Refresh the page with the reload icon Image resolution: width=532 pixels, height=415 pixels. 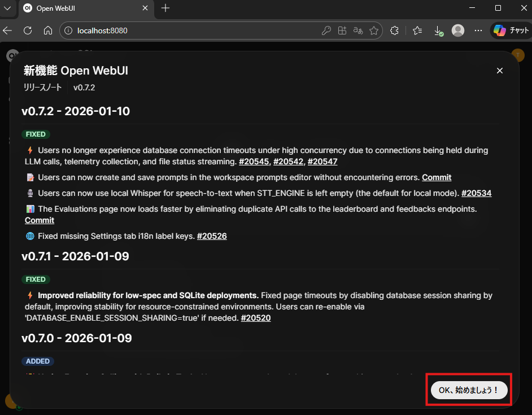[28, 30]
